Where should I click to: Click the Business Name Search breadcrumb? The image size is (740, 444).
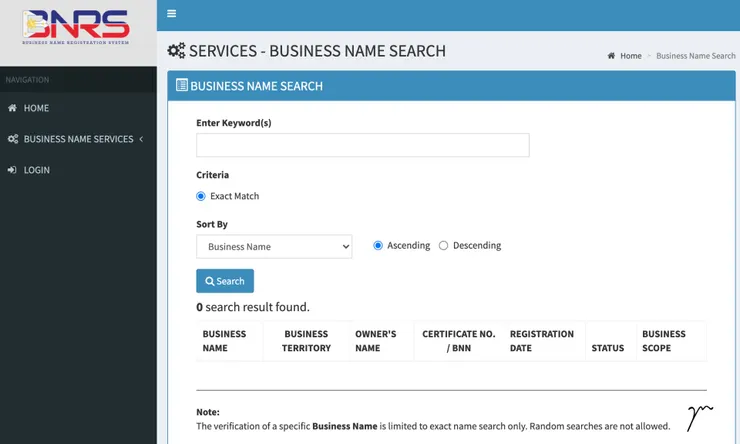[696, 56]
